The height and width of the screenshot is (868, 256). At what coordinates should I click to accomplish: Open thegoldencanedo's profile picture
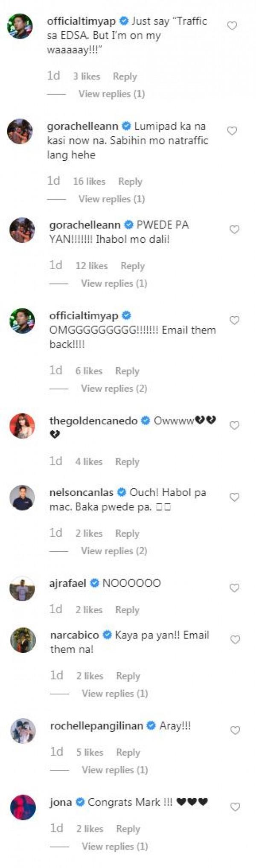[22, 426]
